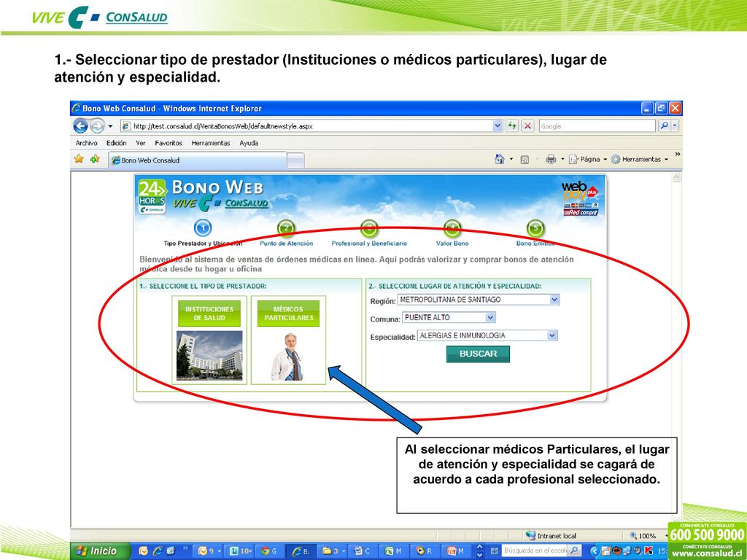747x560 pixels.
Task: Click the Instituciones de Salud button
Action: [209, 314]
